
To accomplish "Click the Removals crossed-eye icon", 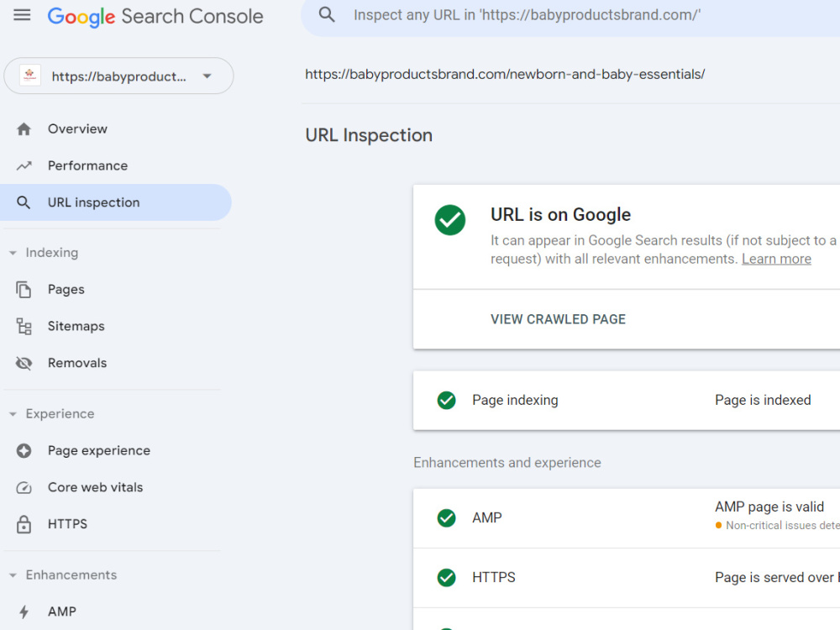I will (24, 363).
